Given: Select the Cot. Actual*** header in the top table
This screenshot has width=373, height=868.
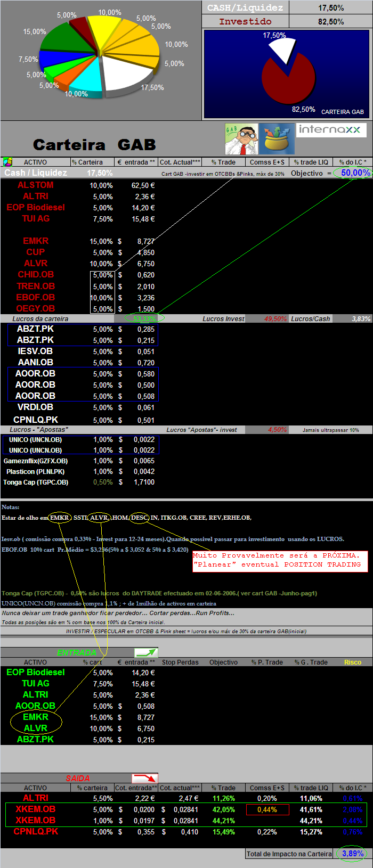Looking at the screenshot, I should click(x=180, y=162).
